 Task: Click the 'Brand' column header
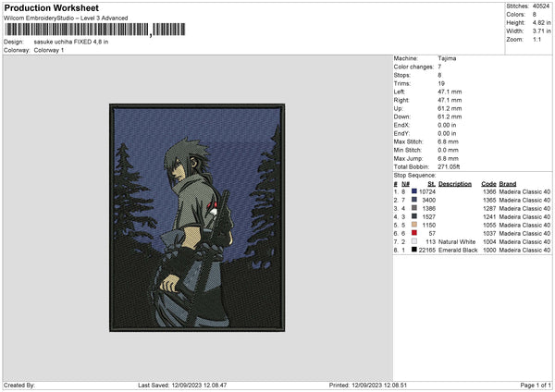(x=508, y=184)
